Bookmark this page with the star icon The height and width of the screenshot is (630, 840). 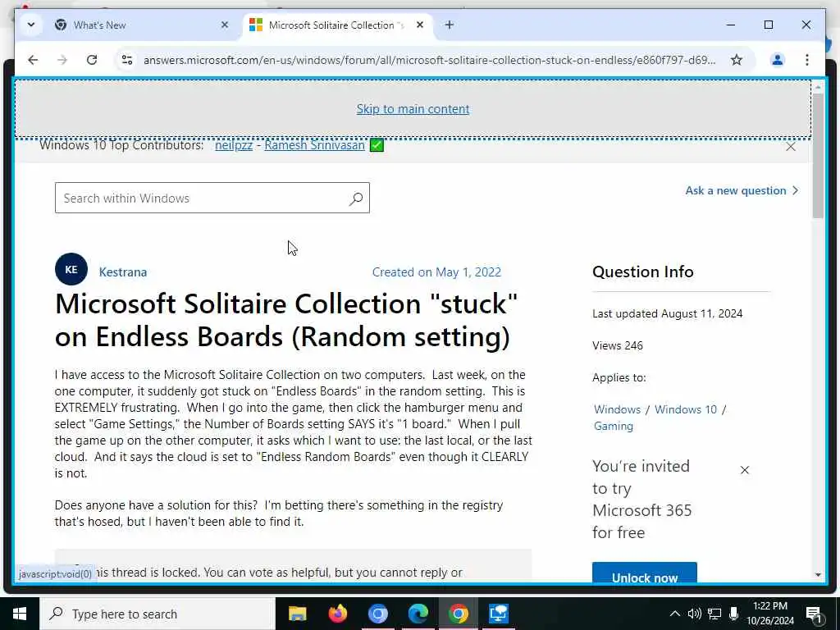[737, 60]
